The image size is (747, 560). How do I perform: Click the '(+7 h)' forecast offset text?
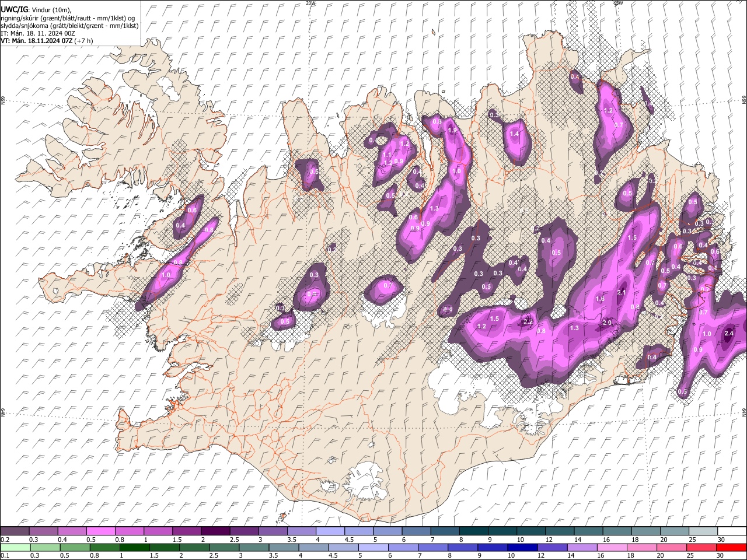(x=83, y=41)
